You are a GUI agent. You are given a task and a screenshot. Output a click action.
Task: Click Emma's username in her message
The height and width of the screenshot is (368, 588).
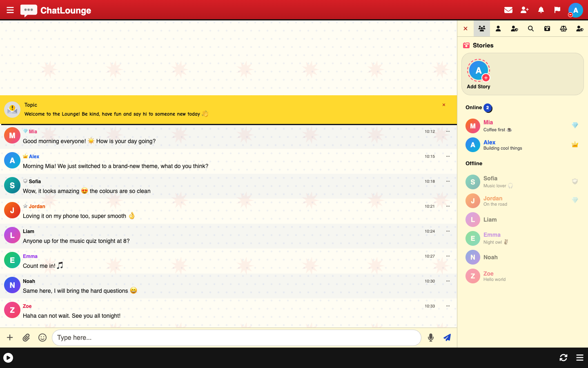[x=30, y=256]
